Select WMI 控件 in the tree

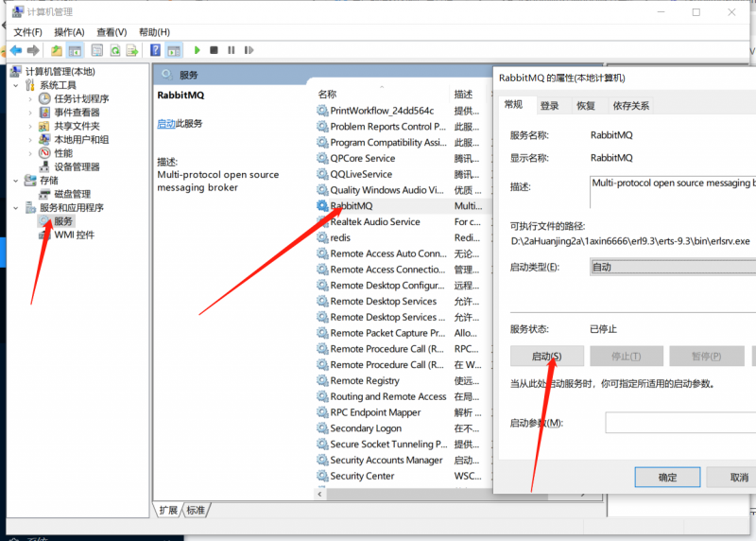click(75, 235)
